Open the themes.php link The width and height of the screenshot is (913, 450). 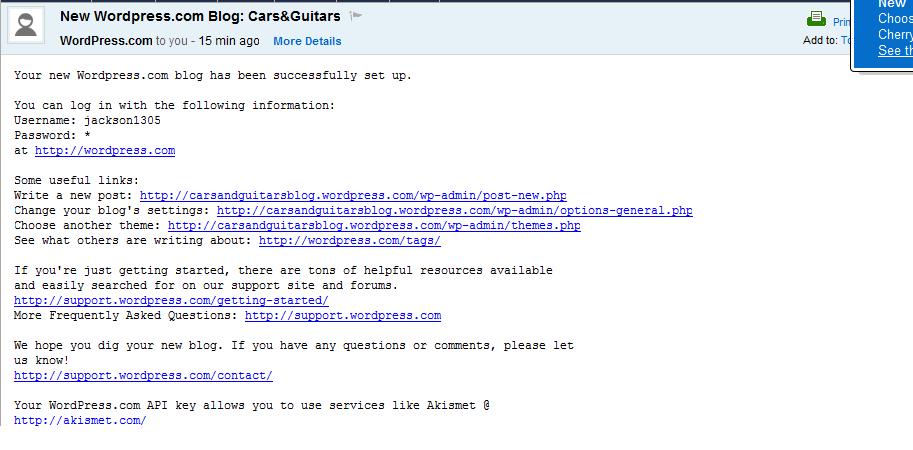pyautogui.click(x=374, y=225)
